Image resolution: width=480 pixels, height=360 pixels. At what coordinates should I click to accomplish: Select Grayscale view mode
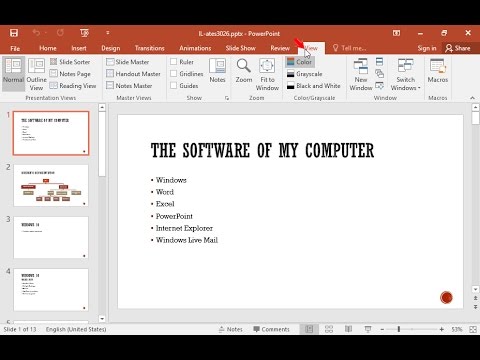(304, 74)
